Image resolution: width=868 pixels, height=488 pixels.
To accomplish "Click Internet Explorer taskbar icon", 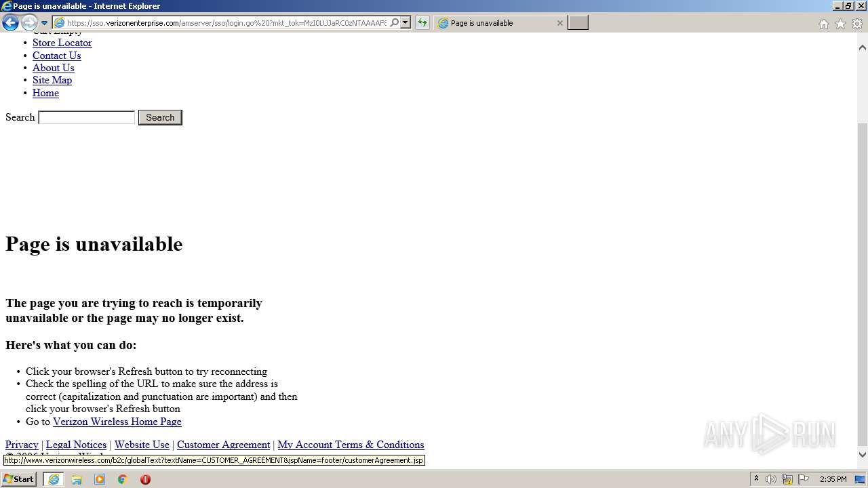I will (x=54, y=479).
